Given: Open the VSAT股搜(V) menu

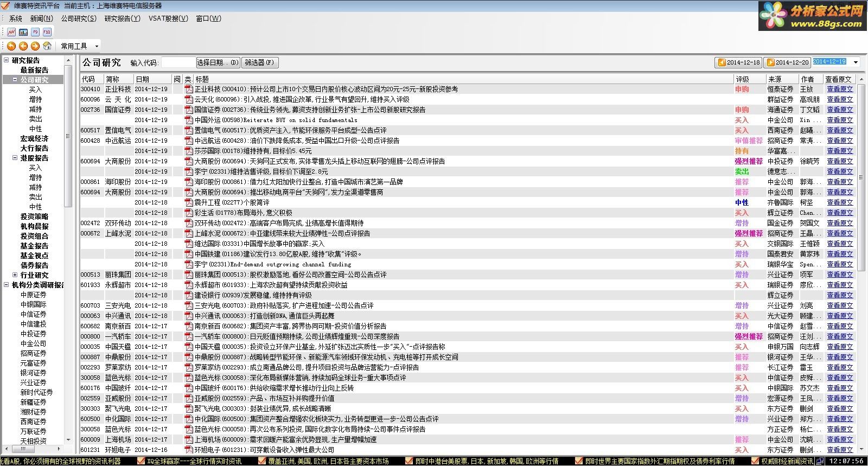Looking at the screenshot, I should pyautogui.click(x=168, y=18).
